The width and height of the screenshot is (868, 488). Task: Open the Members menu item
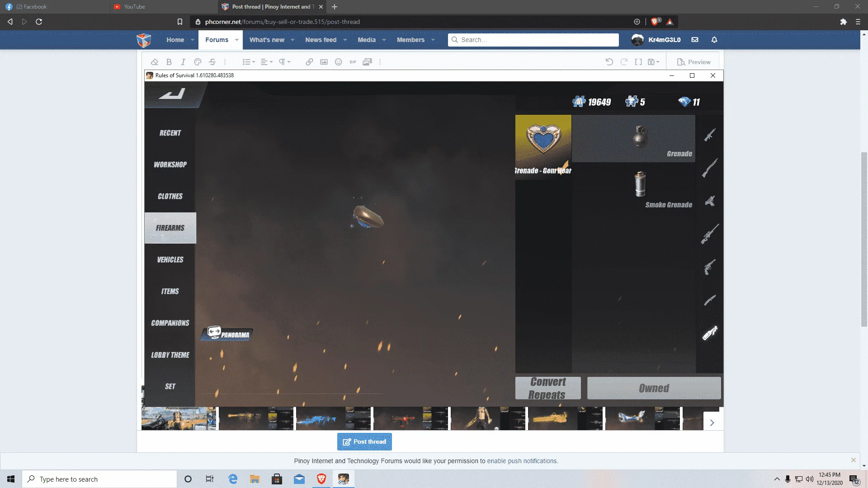pos(410,40)
